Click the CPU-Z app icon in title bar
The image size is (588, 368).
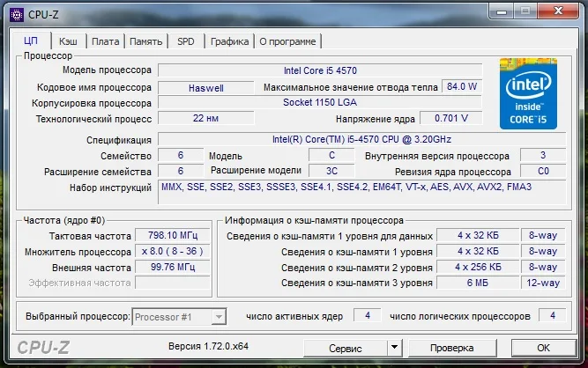17,15
